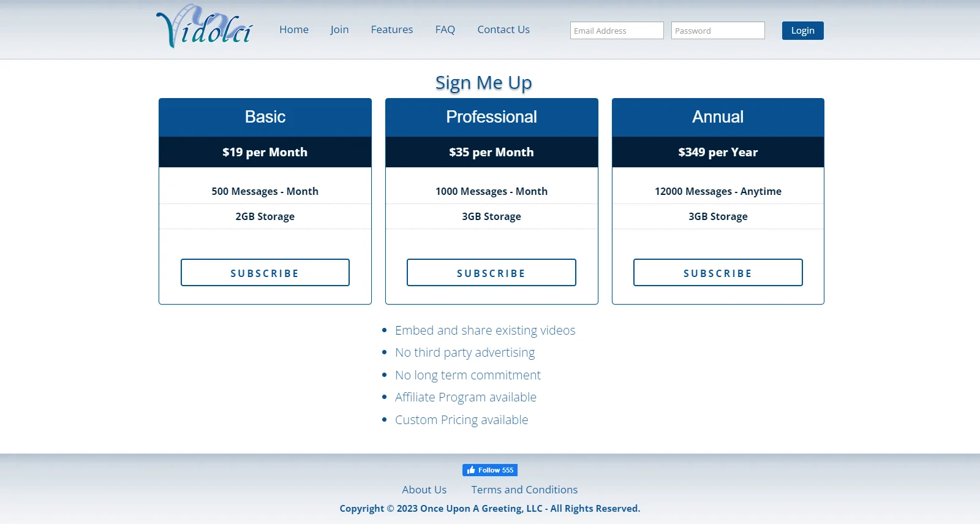Click the Sign Me Up heading
The image size is (980, 524).
[x=483, y=83]
